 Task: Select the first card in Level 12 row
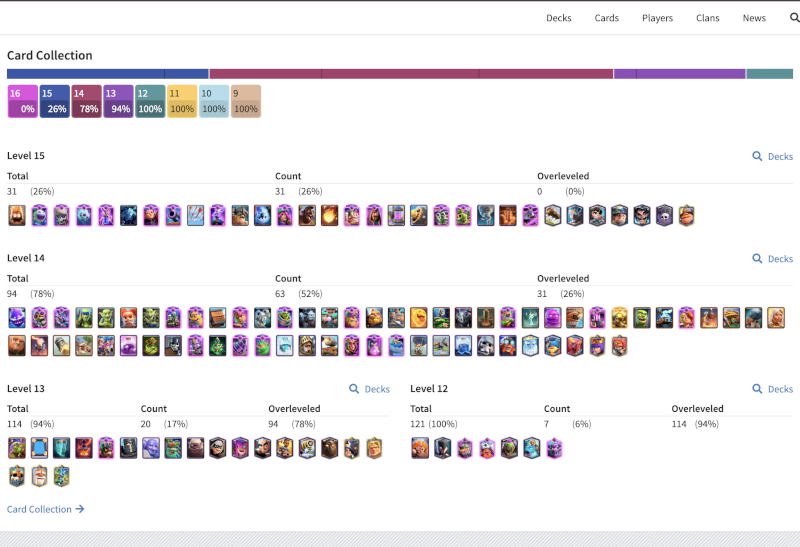tap(420, 448)
